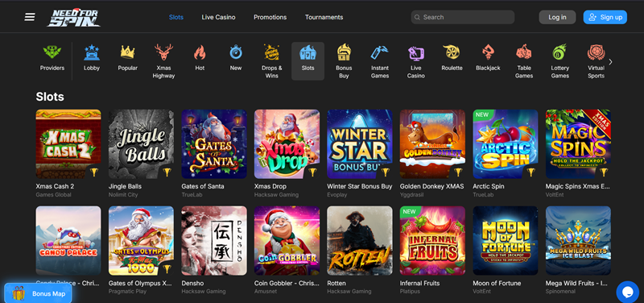The height and width of the screenshot is (303, 644).
Task: Select the Roulette wheel icon
Action: point(452,52)
